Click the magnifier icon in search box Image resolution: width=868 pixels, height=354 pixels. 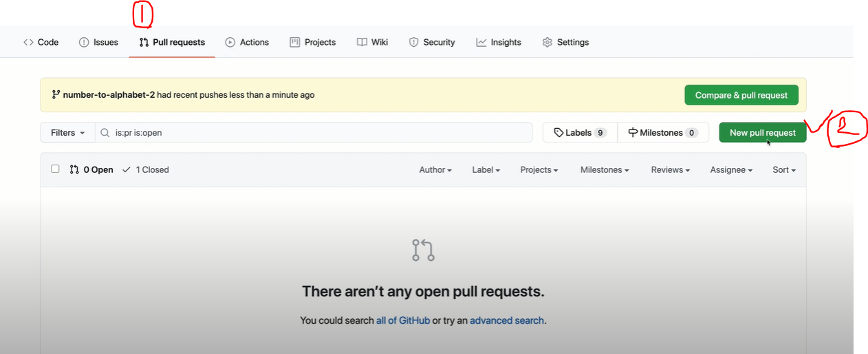(105, 132)
